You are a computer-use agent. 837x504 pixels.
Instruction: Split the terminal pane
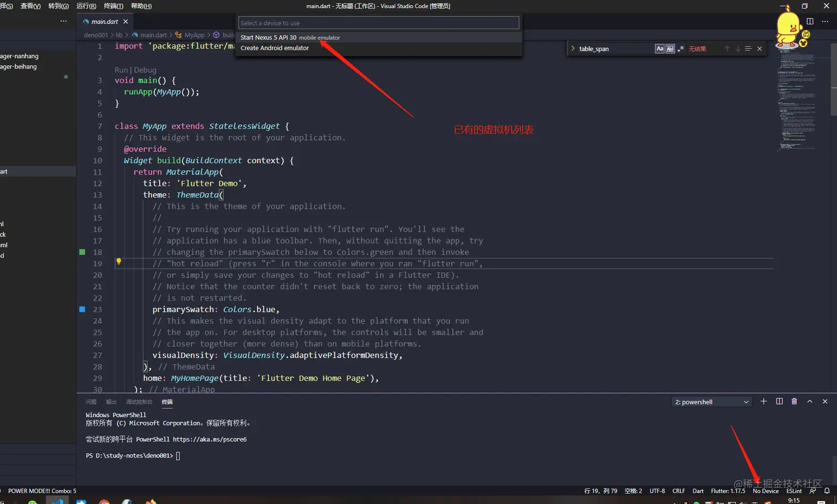[779, 402]
